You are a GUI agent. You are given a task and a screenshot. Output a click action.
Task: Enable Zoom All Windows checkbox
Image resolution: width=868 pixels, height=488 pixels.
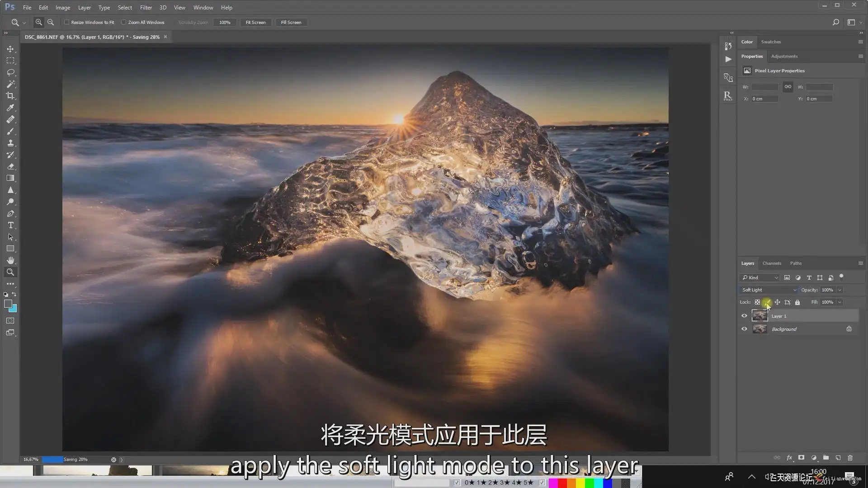124,22
